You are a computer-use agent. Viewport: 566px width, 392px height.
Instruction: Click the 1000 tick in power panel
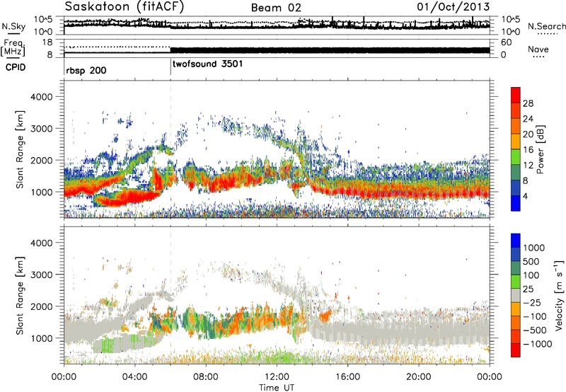tap(41, 192)
